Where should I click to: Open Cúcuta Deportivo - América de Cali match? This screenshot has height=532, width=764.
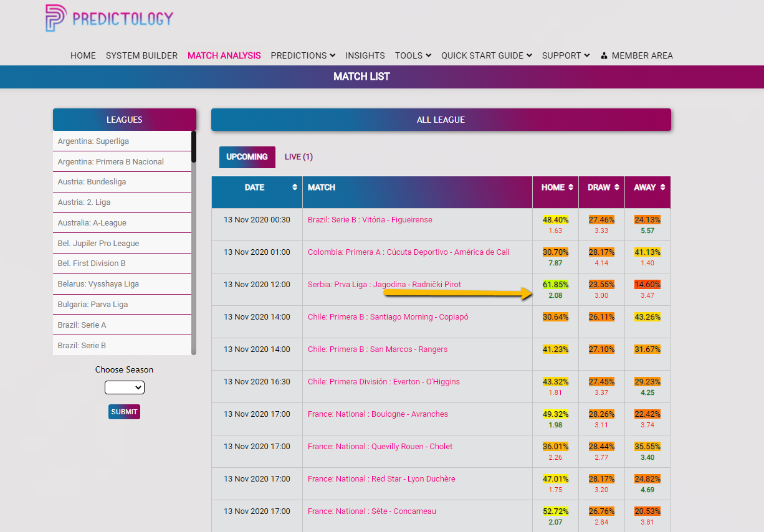point(409,252)
